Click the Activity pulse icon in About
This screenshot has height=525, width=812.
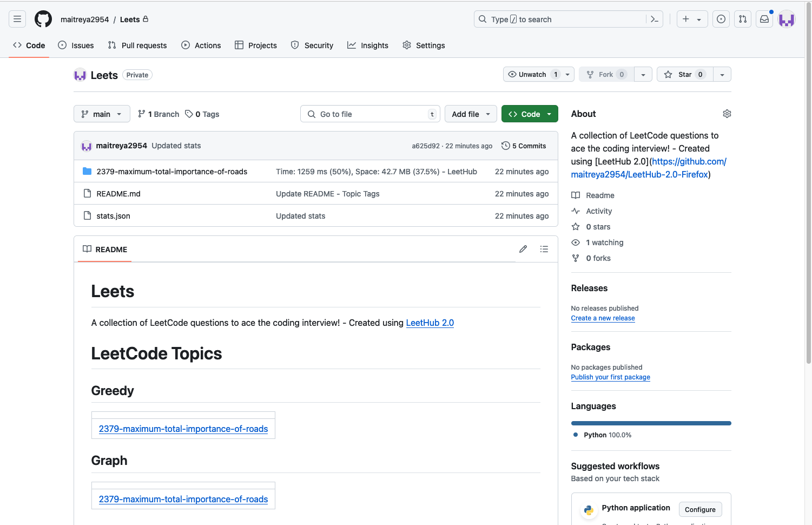click(576, 211)
